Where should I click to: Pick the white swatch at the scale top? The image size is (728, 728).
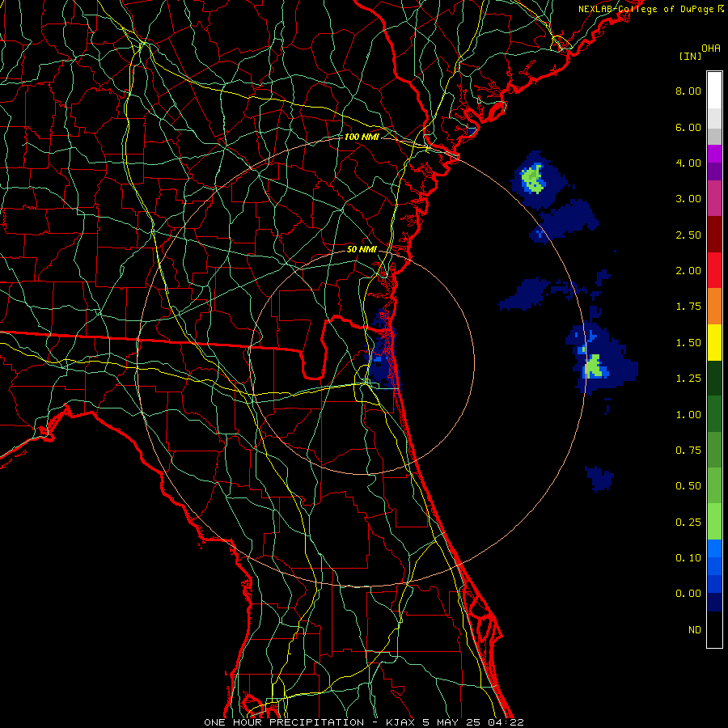(x=714, y=91)
